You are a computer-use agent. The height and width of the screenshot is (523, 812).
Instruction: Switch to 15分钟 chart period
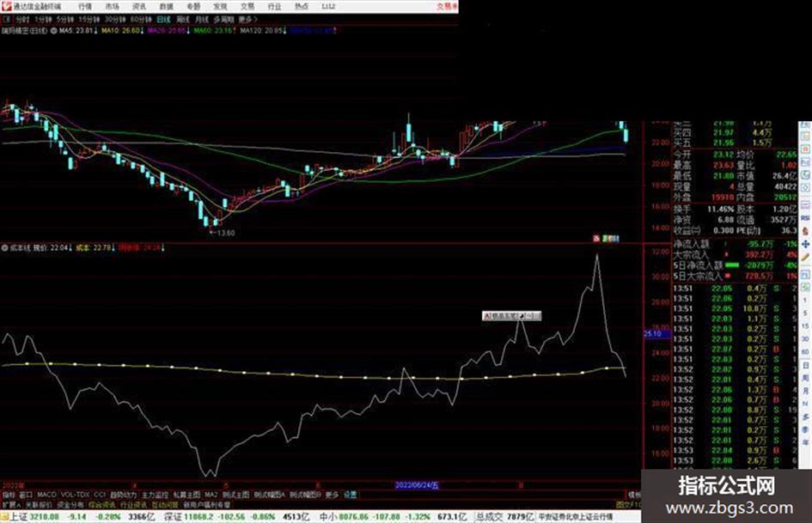tap(89, 19)
